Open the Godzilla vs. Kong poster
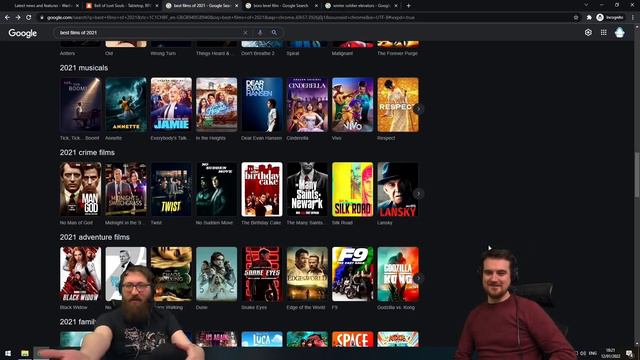The height and width of the screenshot is (360, 640). (x=398, y=274)
